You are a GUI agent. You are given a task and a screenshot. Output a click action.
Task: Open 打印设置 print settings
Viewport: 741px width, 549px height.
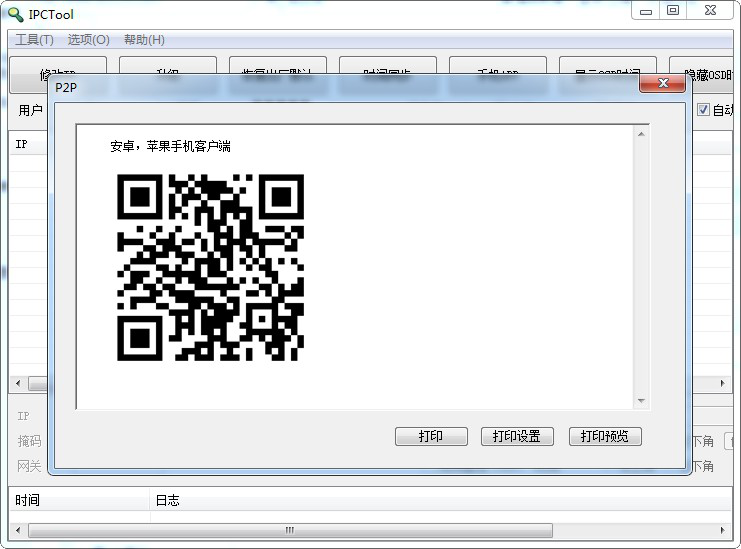pos(517,436)
